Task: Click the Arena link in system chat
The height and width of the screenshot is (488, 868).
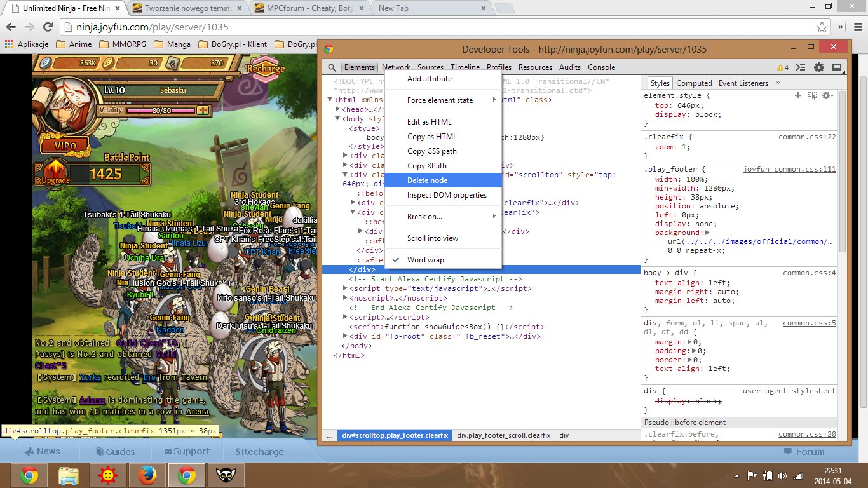Action: (x=197, y=412)
